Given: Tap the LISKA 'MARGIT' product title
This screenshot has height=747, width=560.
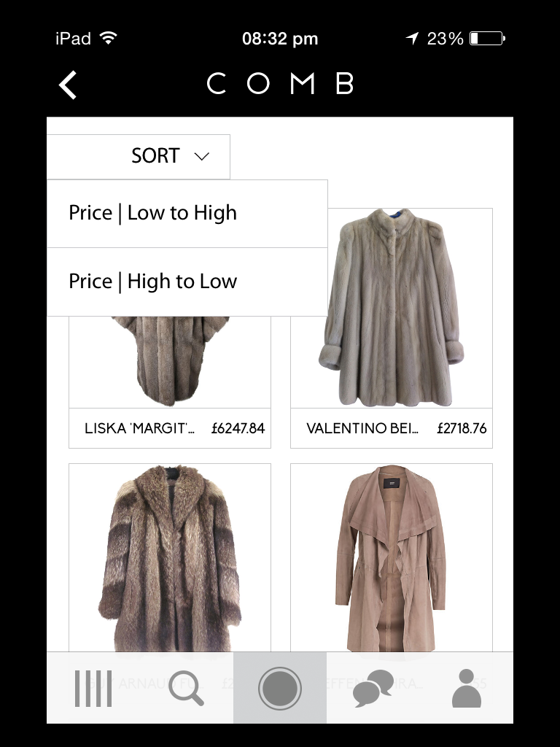Looking at the screenshot, I should 139,428.
